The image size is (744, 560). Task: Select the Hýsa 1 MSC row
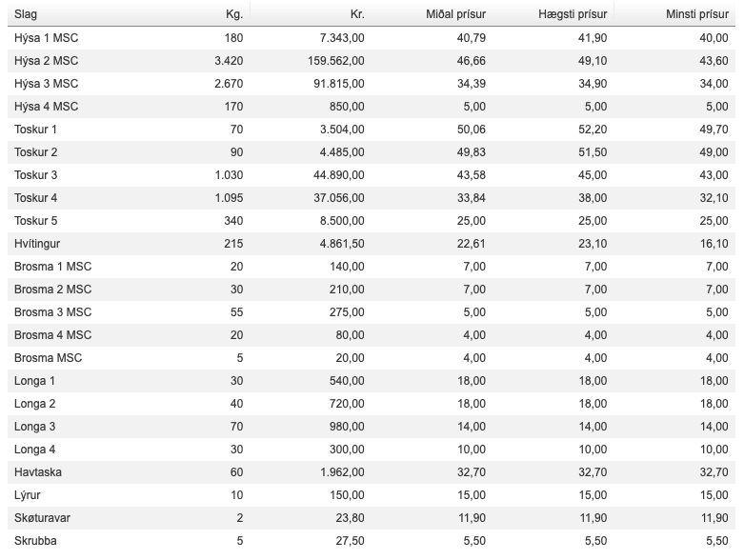[x=372, y=38]
